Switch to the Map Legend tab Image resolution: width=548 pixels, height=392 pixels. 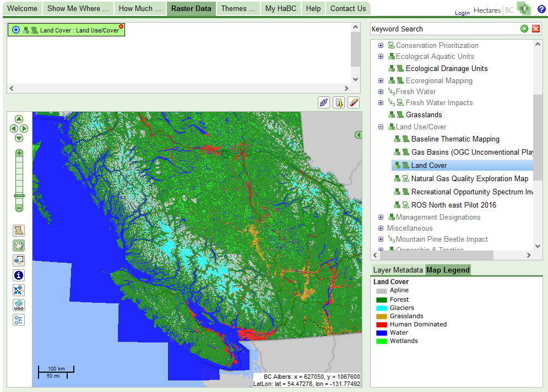(448, 270)
